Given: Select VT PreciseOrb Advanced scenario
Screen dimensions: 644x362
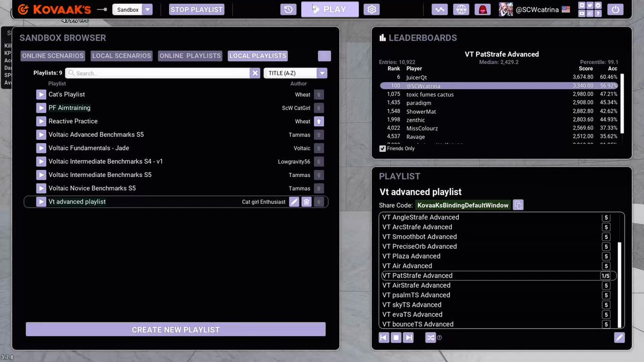Looking at the screenshot, I should [420, 246].
